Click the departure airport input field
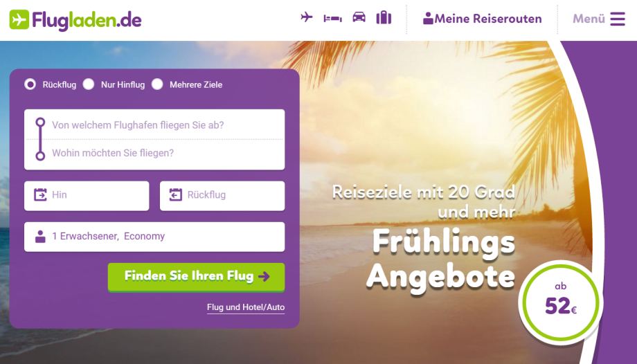 click(x=154, y=125)
